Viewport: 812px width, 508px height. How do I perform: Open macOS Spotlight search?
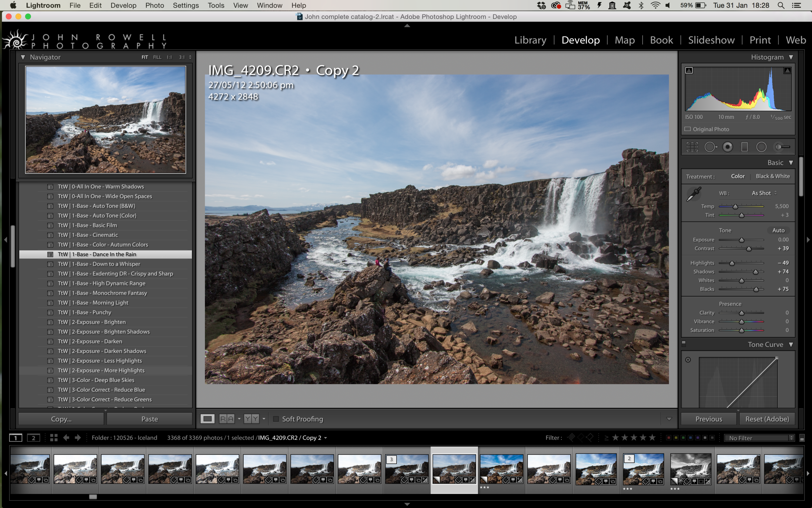click(781, 6)
